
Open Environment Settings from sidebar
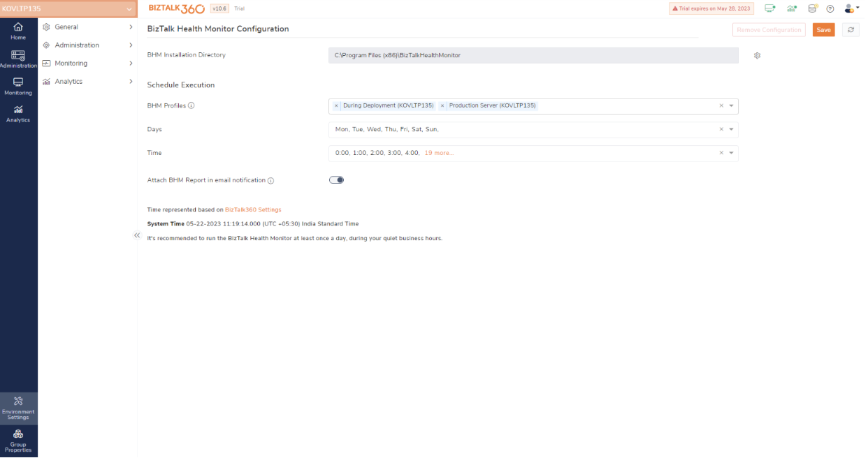pyautogui.click(x=18, y=407)
